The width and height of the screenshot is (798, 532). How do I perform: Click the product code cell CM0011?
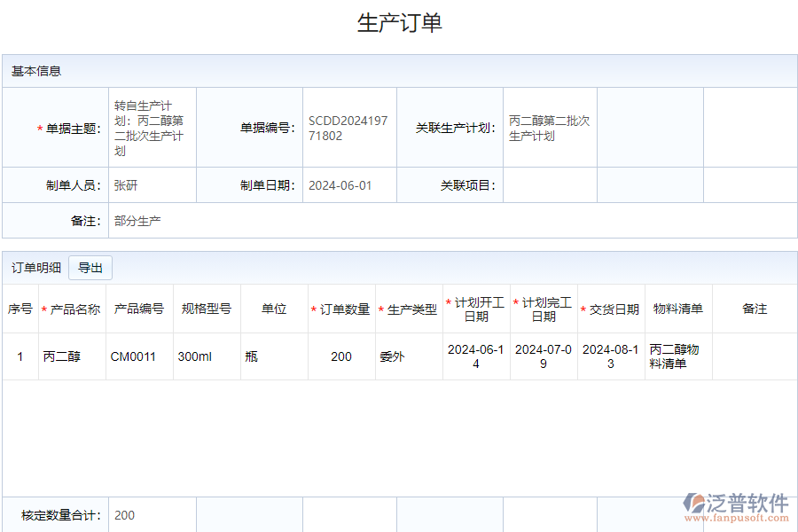[x=133, y=356]
